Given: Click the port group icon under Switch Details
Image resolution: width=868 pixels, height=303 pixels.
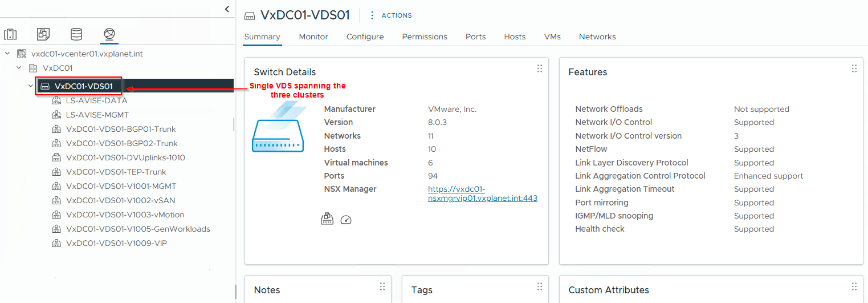Looking at the screenshot, I should tap(327, 219).
